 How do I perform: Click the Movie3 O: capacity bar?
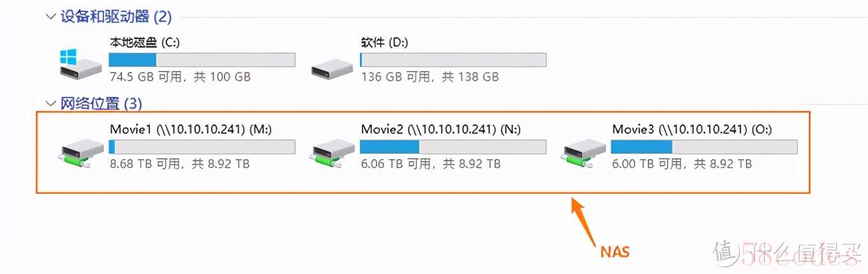(x=704, y=147)
